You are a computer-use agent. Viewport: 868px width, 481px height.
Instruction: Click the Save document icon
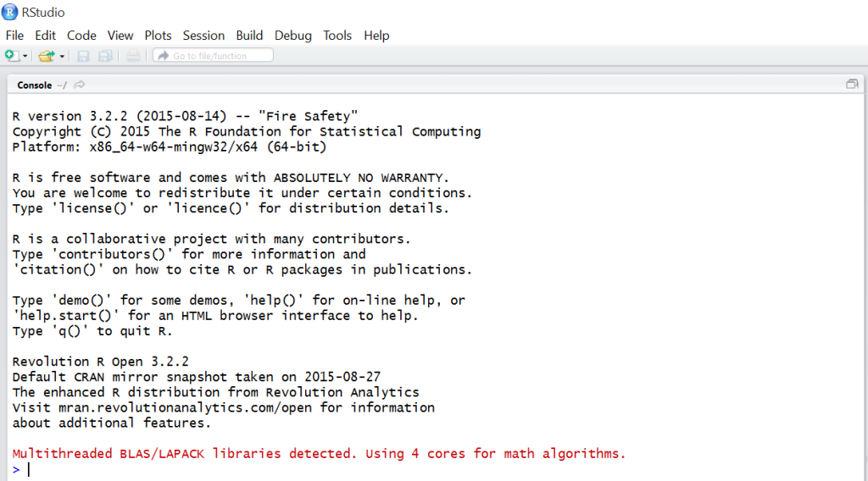click(83, 56)
